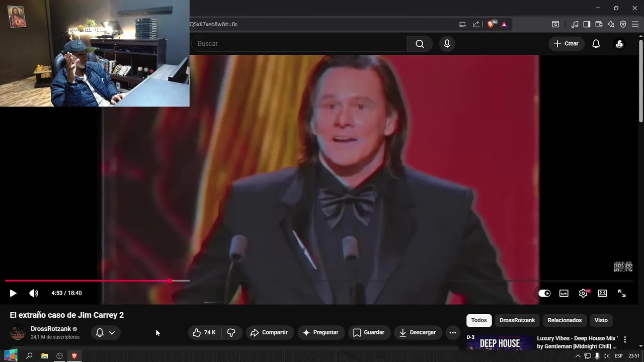Click the Descargar download button

tap(418, 332)
